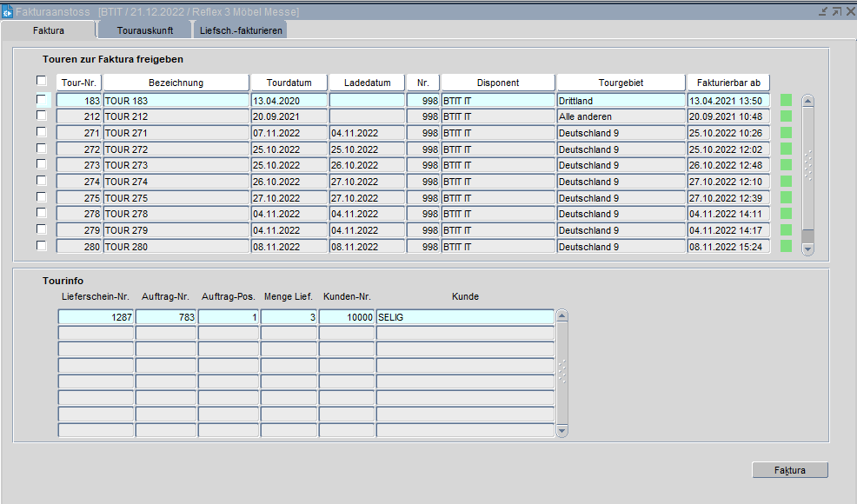Screen dimensions: 857x504
Task: Toggle the select-all checkbox in header row
Action: coord(42,81)
